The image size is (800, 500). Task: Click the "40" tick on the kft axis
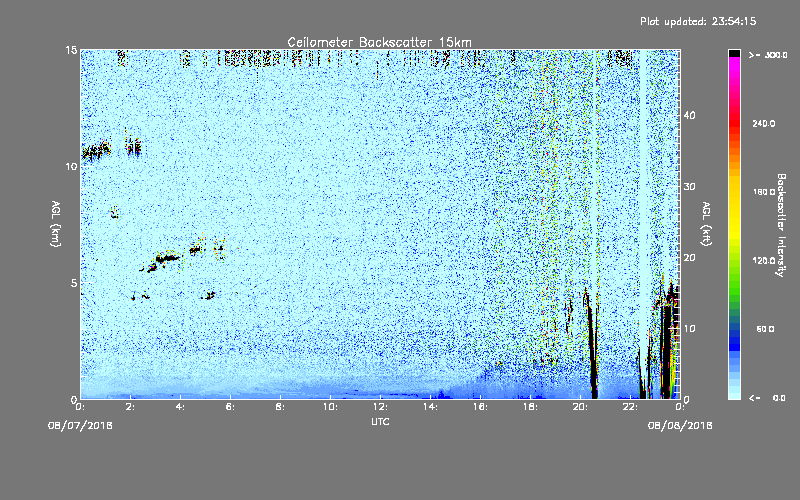[x=689, y=115]
